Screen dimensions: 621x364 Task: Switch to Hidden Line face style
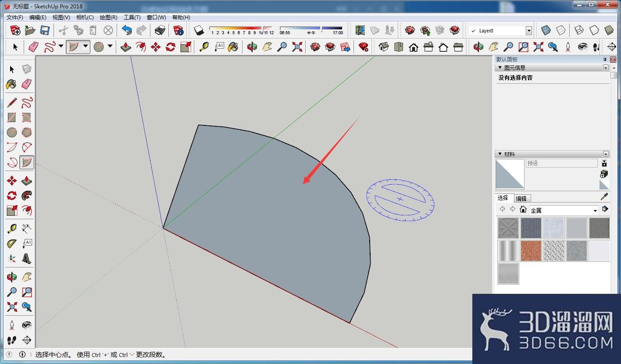[594, 30]
